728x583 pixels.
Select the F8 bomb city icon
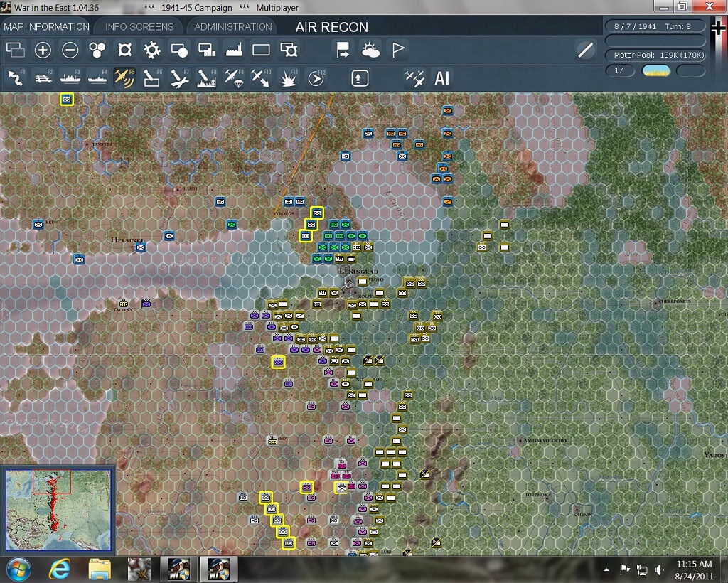(207, 78)
